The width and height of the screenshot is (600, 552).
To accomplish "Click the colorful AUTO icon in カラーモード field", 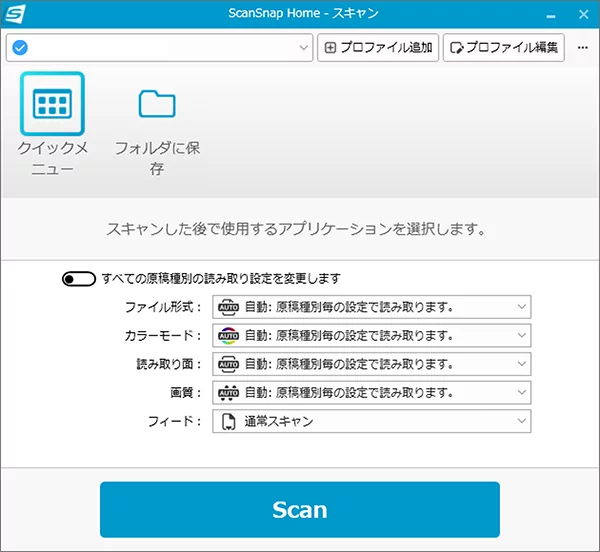I will 228,336.
